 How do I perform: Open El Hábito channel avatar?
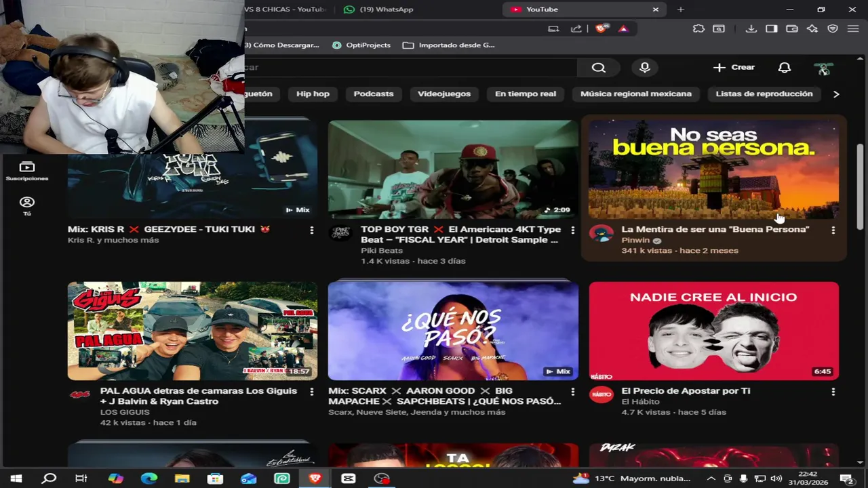[x=601, y=395]
